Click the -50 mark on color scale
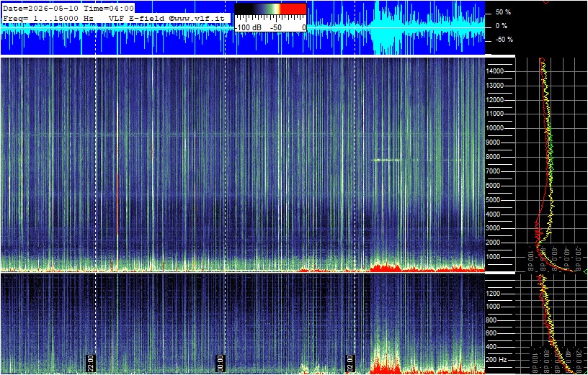The image size is (588, 375). [277, 28]
